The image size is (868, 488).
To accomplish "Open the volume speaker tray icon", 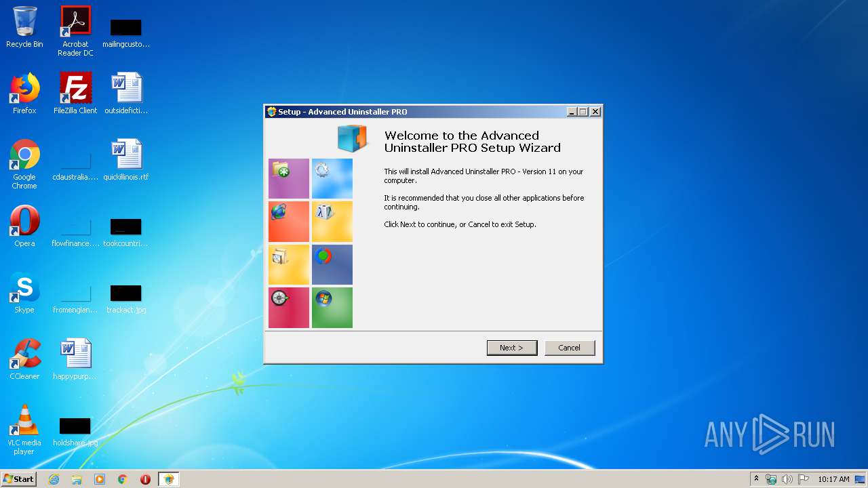I will coord(787,479).
